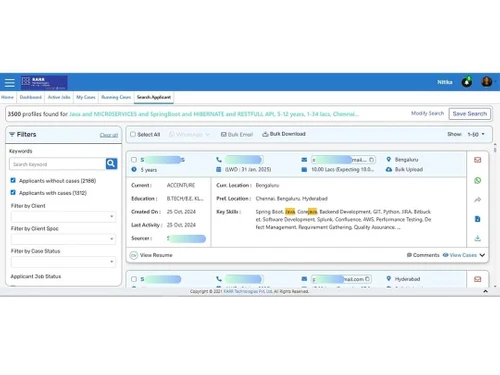Open View Resume for first applicant
Image resolution: width=500 pixels, height=375 pixels.
coord(151,255)
